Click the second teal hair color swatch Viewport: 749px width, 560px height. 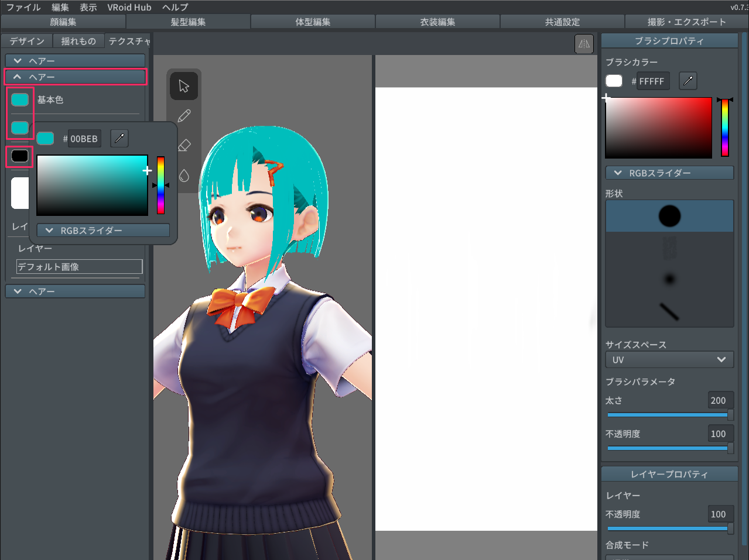tap(20, 128)
